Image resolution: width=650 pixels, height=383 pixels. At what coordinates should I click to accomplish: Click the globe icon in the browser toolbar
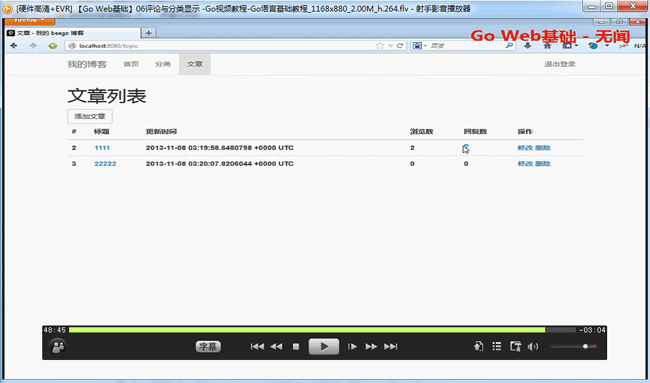click(x=593, y=46)
